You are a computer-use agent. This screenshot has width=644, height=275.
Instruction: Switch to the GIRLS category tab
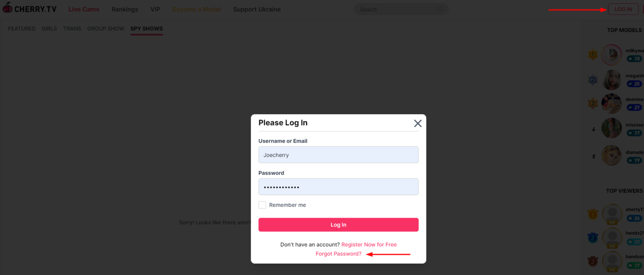[49, 28]
